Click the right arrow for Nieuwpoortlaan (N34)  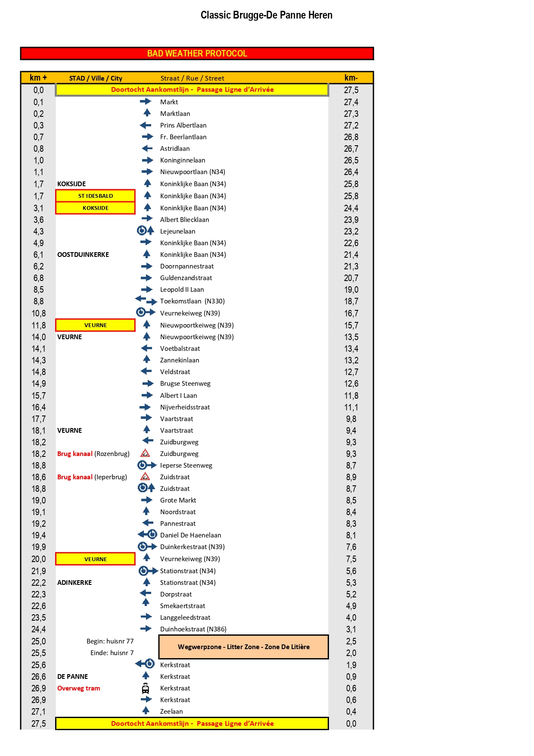tap(147, 172)
